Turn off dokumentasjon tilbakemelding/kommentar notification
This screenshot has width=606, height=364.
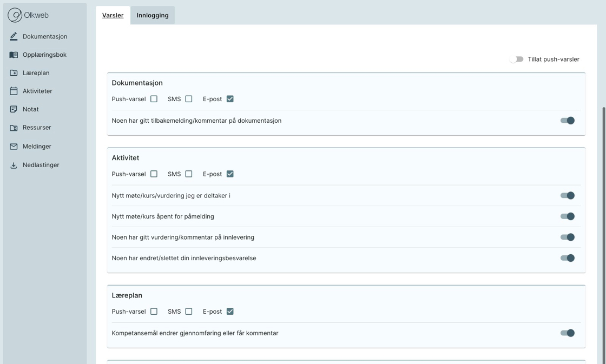point(567,121)
